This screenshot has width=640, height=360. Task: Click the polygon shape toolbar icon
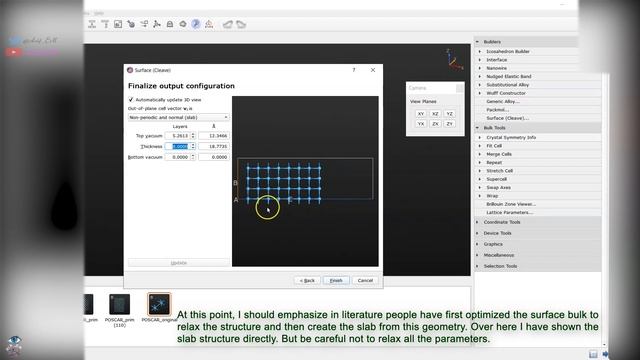click(183, 24)
